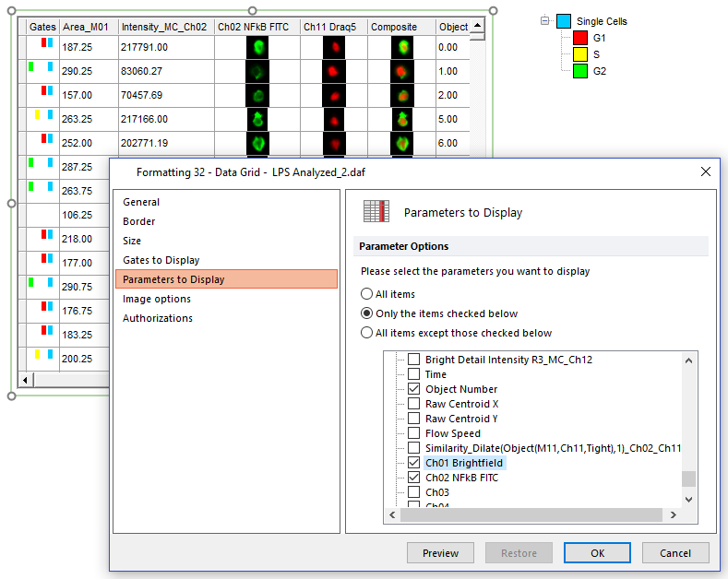Open the Gates to Display section

pyautogui.click(x=161, y=260)
